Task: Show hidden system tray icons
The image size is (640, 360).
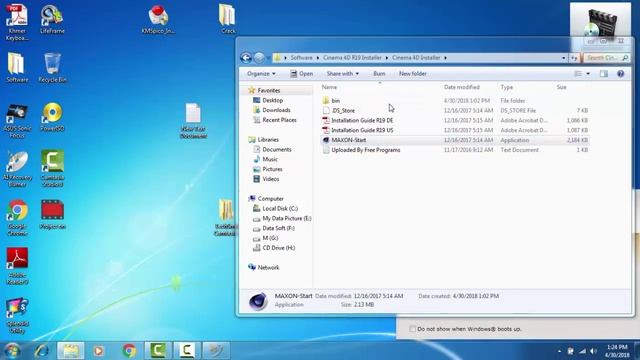Action: click(x=559, y=351)
